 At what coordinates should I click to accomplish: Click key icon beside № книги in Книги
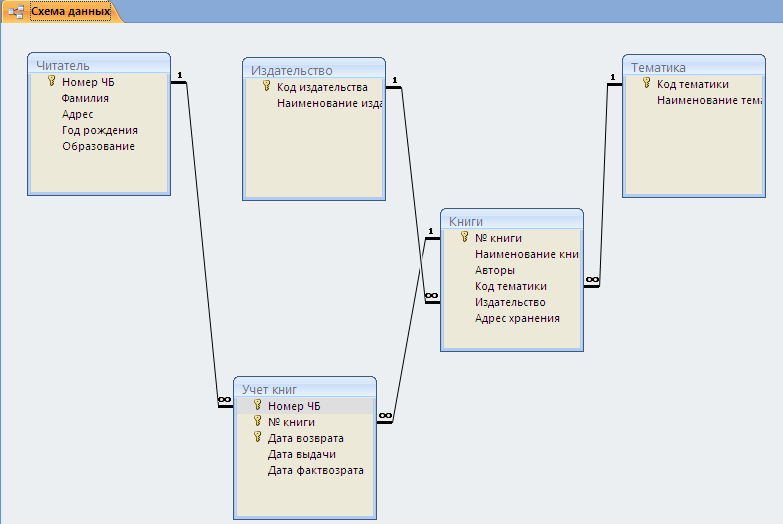click(465, 237)
